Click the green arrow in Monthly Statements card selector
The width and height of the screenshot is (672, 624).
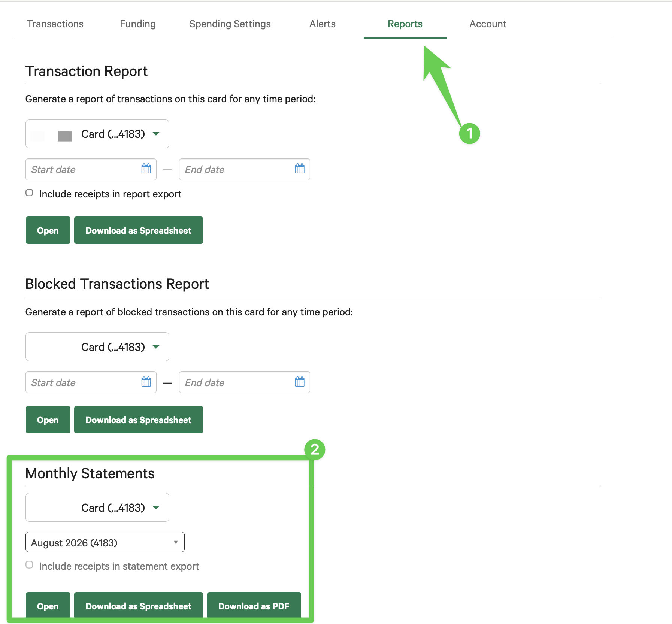point(156,508)
